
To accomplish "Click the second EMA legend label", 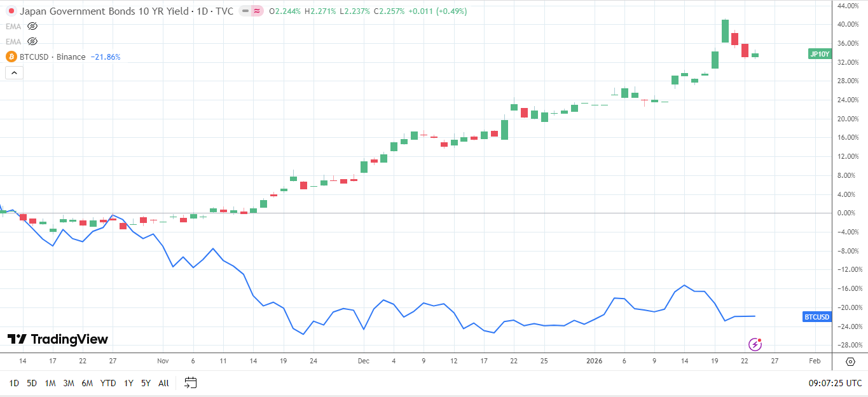I will coord(13,41).
